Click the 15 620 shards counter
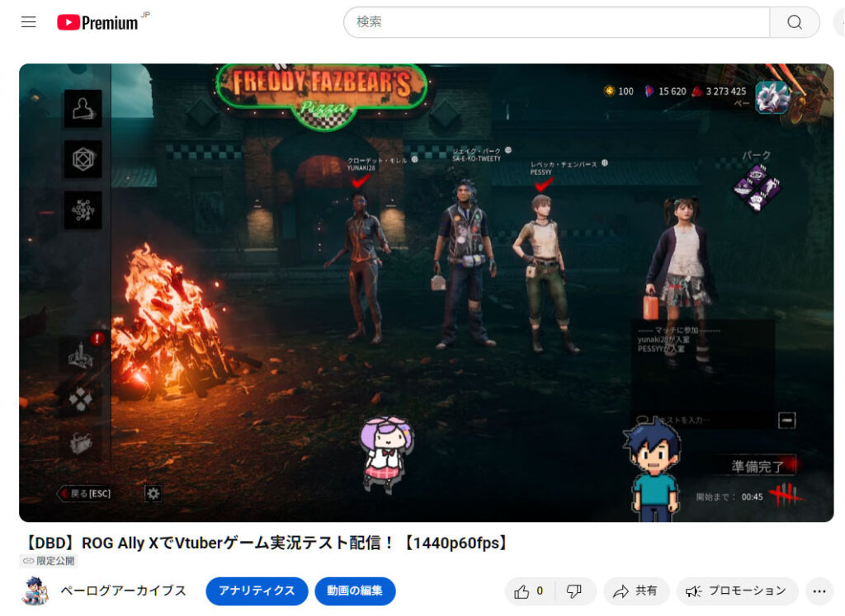Viewport: 845px width, 616px height. [x=666, y=91]
